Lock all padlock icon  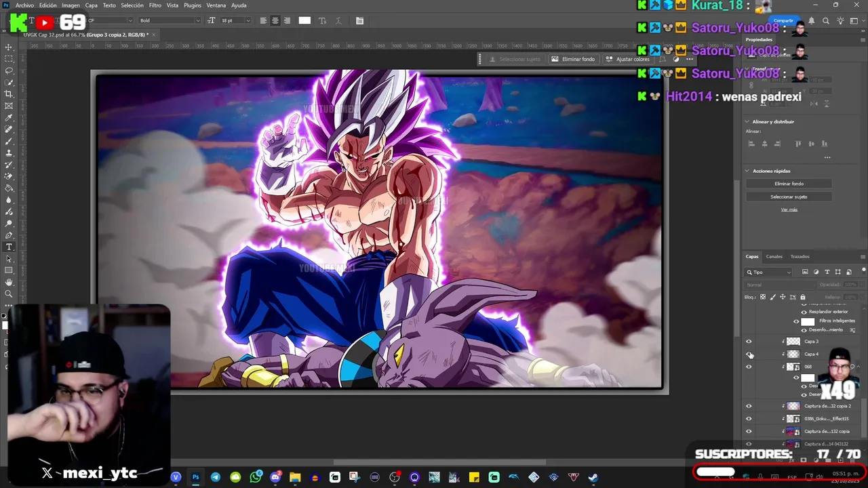pyautogui.click(x=803, y=297)
